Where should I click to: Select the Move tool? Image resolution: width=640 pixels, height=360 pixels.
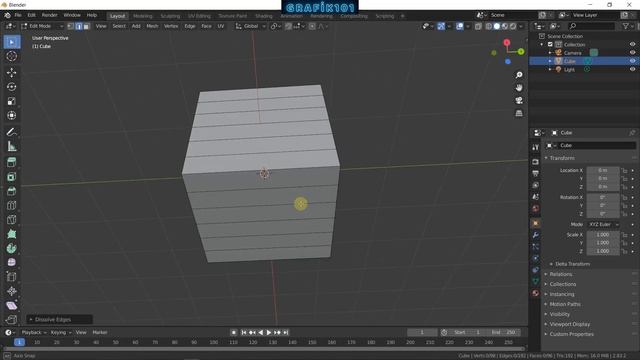12,73
